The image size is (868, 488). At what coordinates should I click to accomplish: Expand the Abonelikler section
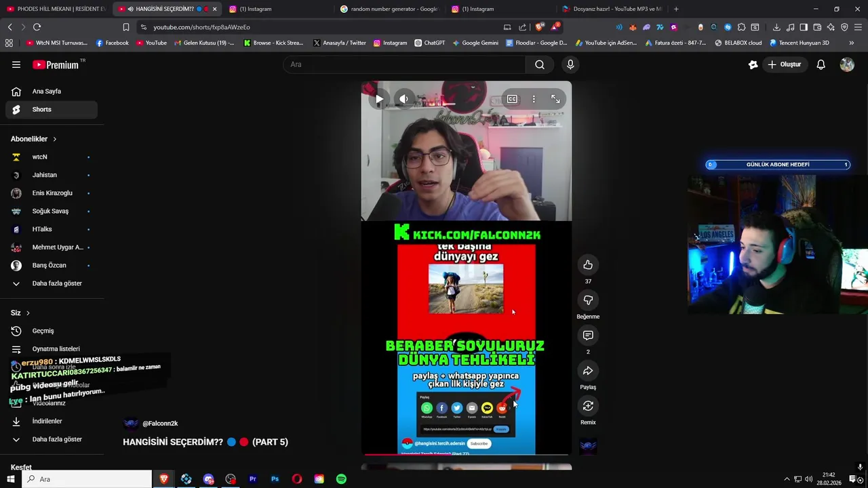(34, 139)
